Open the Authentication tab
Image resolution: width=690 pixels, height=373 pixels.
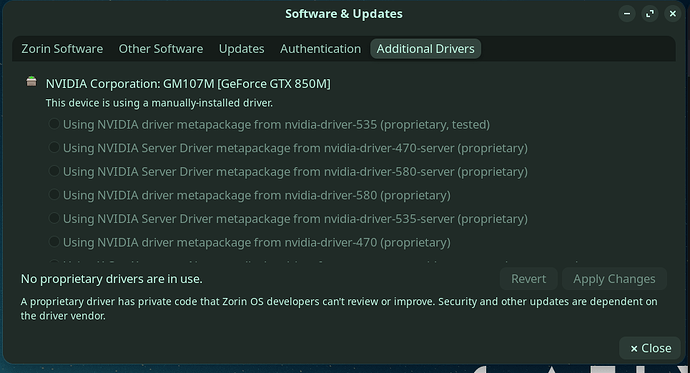(x=320, y=49)
